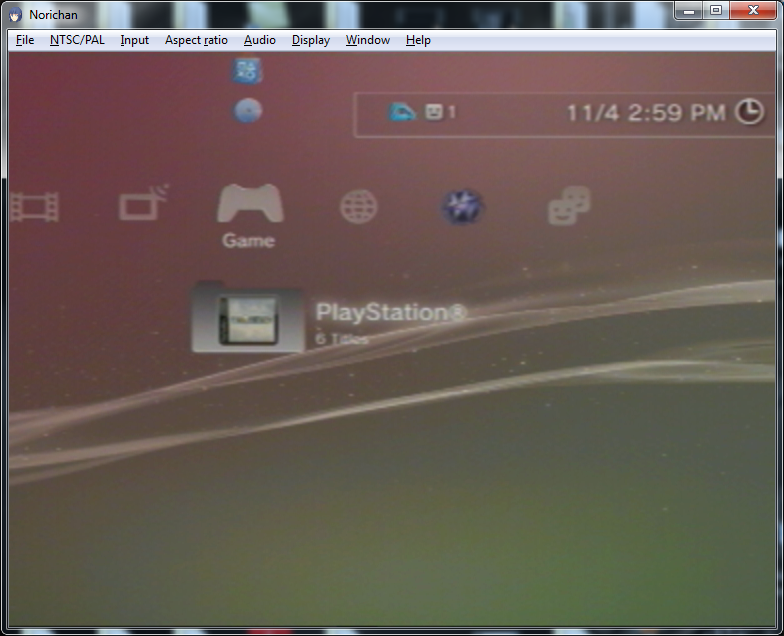
Task: Open the Aspect ratio menu
Action: [196, 40]
